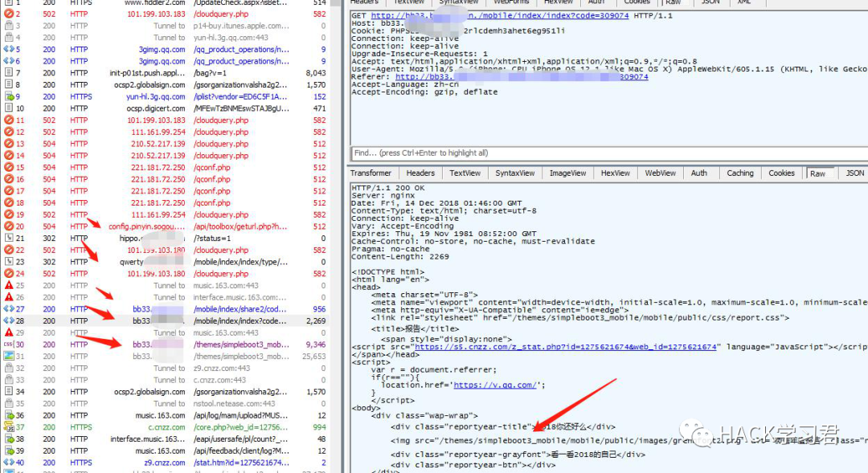The width and height of the screenshot is (868, 473).
Task: Open the s5.cnzz.com z_stat.php link
Action: tap(566, 347)
